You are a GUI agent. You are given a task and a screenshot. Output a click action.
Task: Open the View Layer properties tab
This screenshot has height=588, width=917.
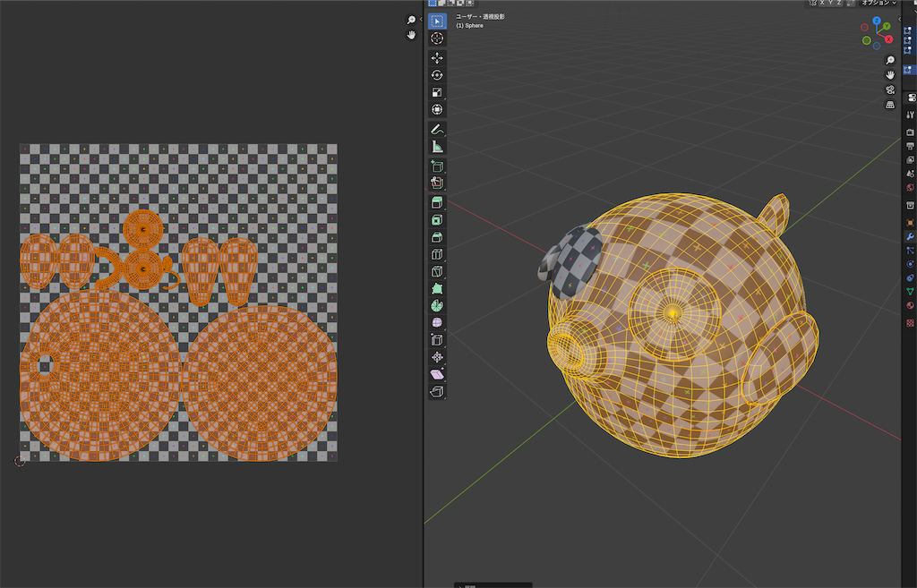[910, 160]
